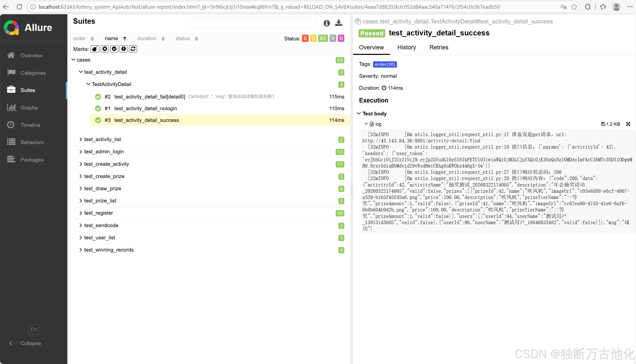Expand the test_register suite
Image resolution: width=636 pixels, height=364 pixels.
point(98,213)
